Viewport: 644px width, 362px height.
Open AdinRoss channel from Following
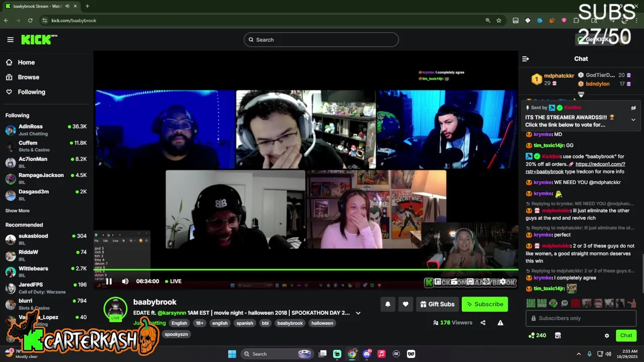(46, 130)
